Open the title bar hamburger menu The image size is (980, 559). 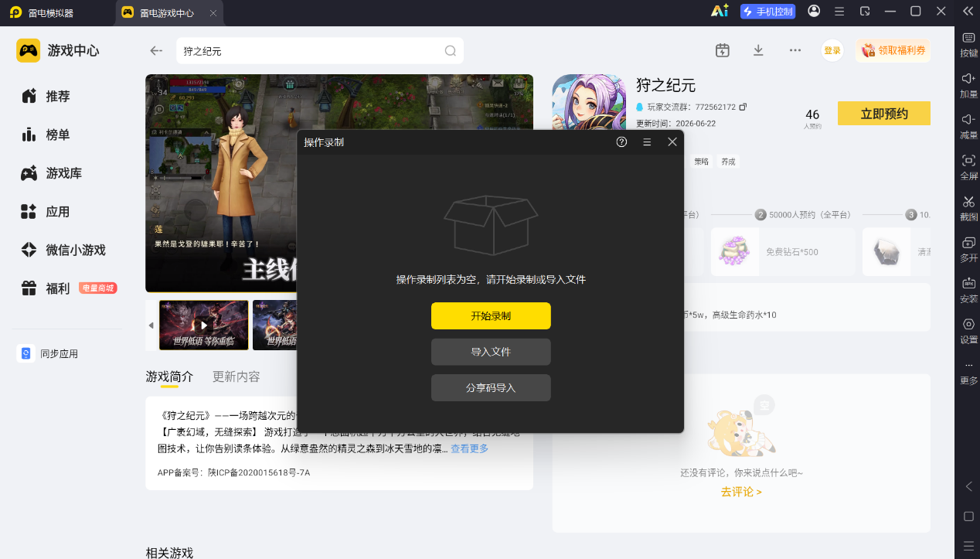839,12
